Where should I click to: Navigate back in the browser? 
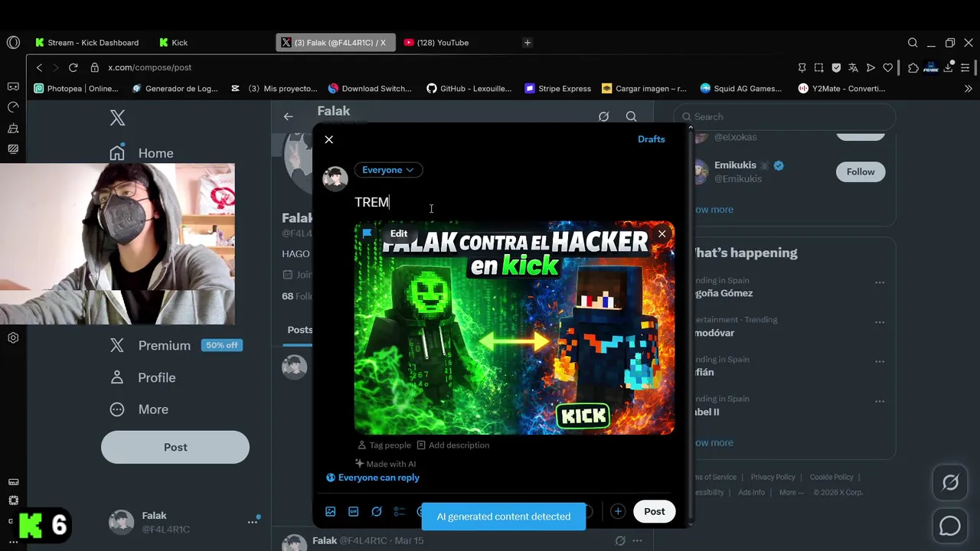click(40, 67)
